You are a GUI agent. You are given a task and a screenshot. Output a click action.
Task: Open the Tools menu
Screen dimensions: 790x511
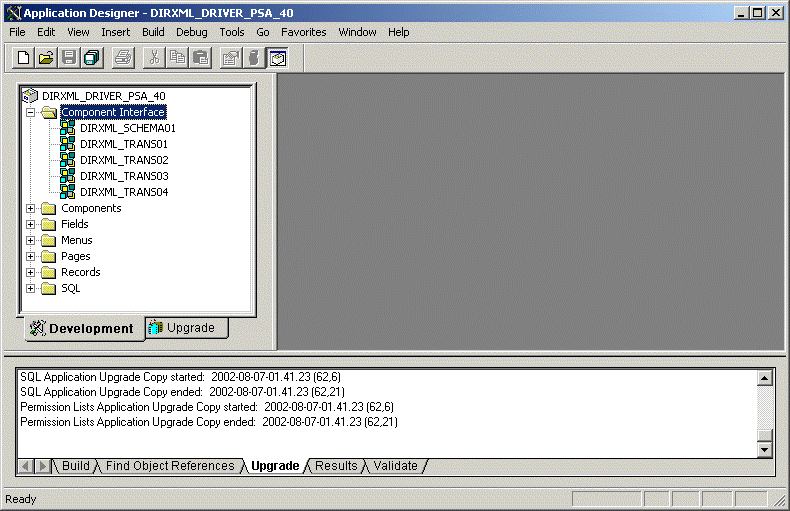[232, 32]
